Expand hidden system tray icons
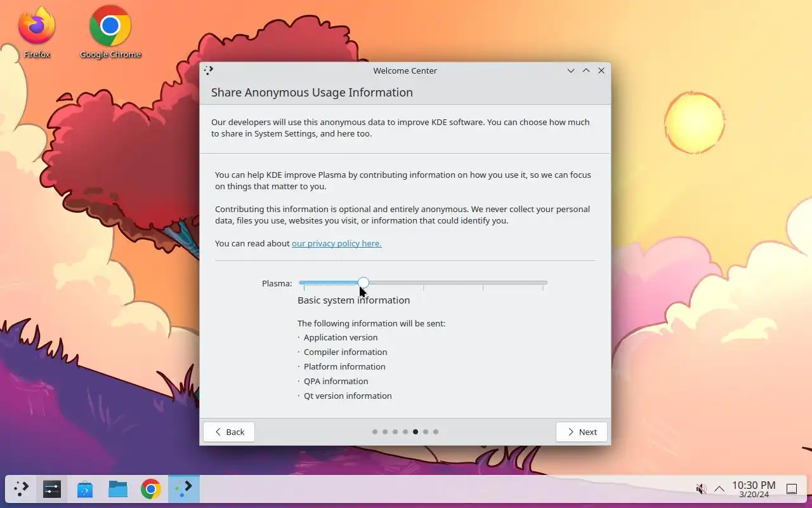Viewport: 812px width, 508px height. click(x=719, y=489)
